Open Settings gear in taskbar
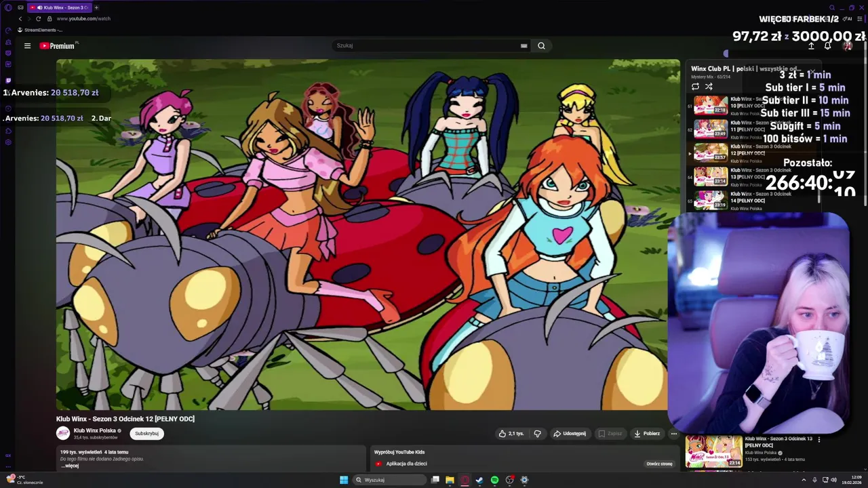 (x=524, y=480)
